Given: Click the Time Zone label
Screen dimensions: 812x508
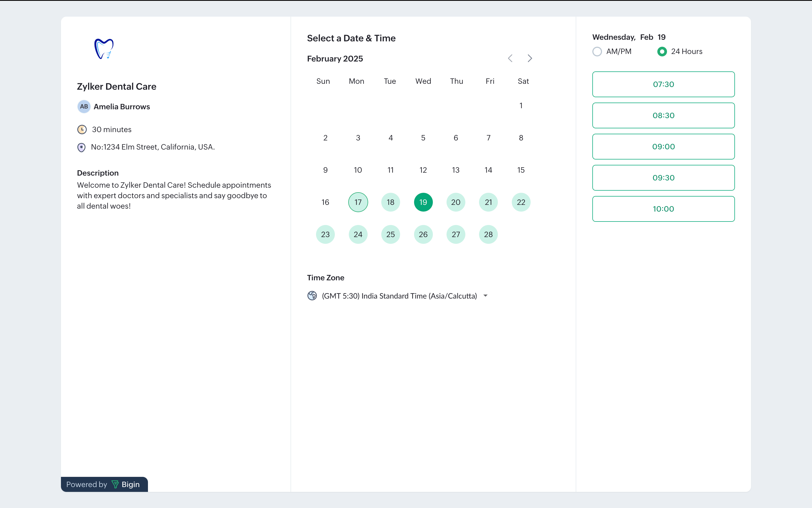Looking at the screenshot, I should (x=325, y=278).
